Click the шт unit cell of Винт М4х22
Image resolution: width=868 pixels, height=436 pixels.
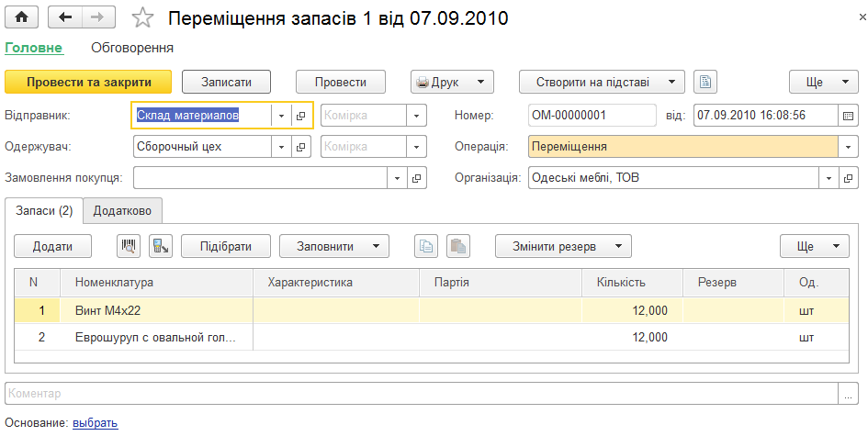817,310
